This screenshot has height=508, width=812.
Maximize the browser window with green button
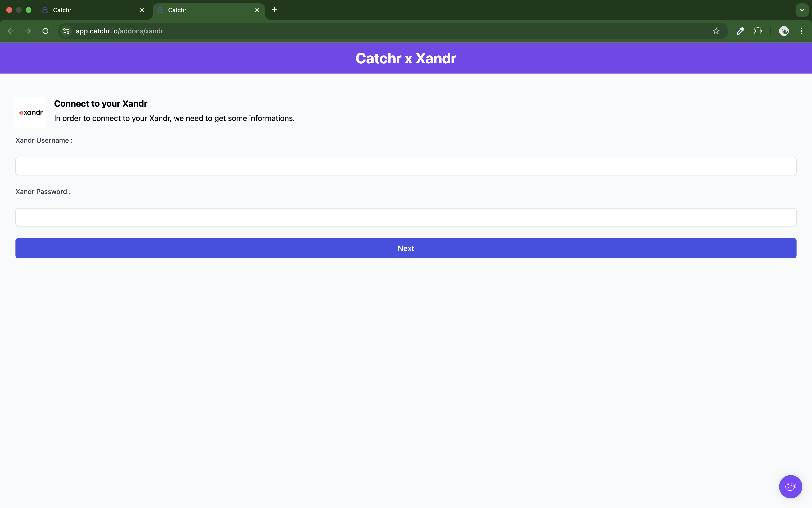tap(29, 10)
